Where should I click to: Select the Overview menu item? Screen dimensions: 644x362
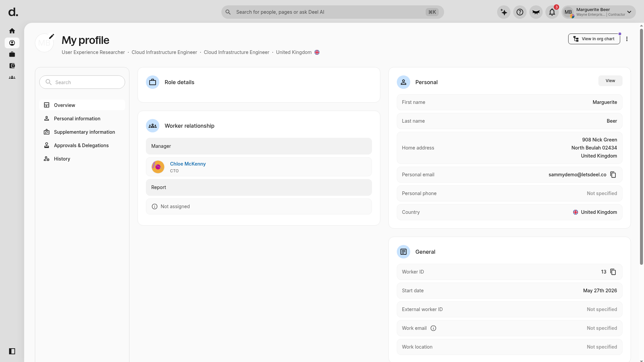pyautogui.click(x=82, y=105)
